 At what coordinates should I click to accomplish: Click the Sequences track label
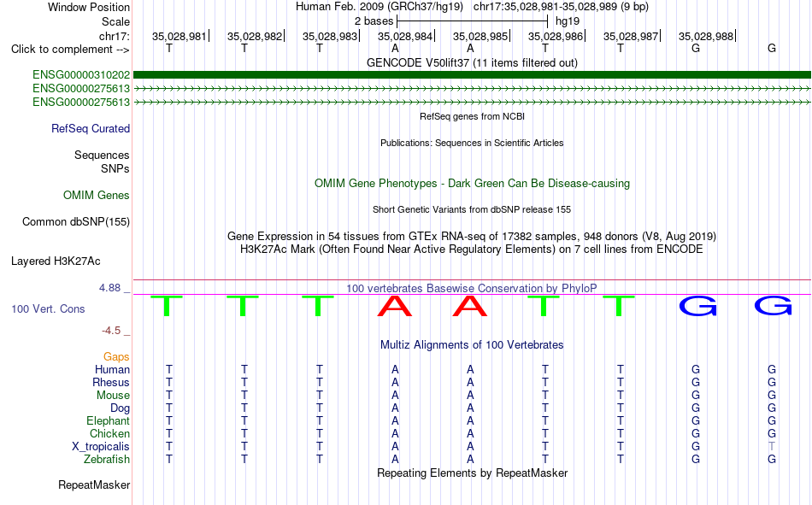pos(102,156)
